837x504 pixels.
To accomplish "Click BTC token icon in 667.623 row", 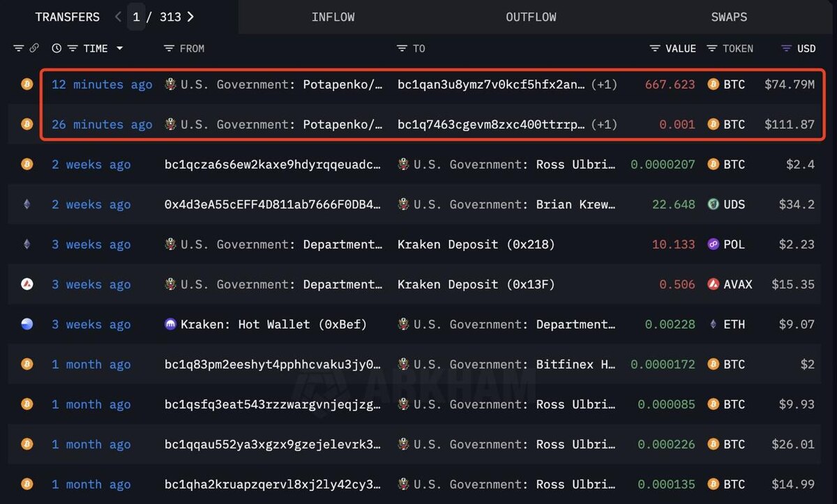I will [713, 84].
